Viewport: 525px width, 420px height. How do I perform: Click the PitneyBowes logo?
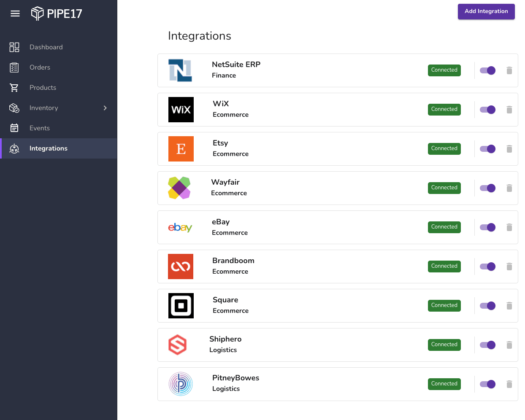tap(181, 384)
